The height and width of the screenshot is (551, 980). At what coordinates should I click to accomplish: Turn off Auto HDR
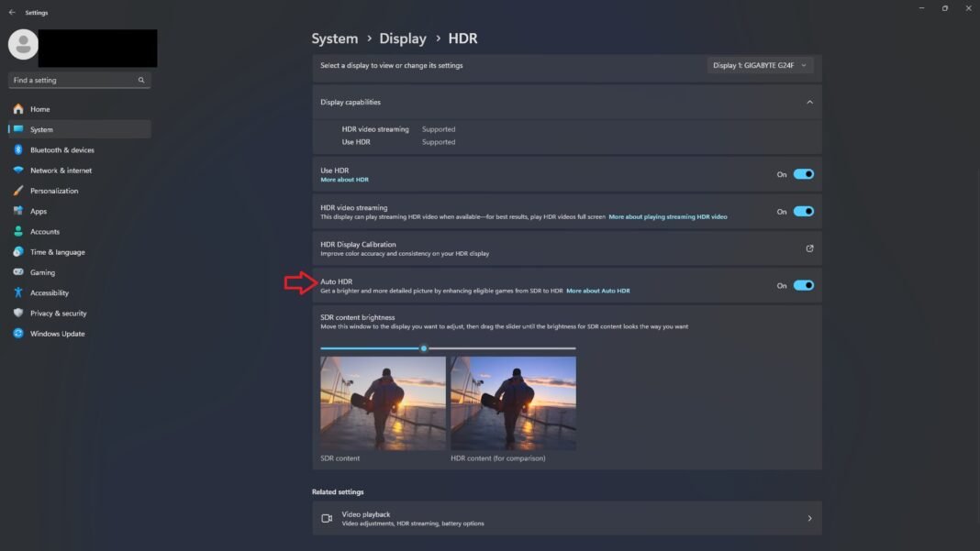[x=802, y=285]
